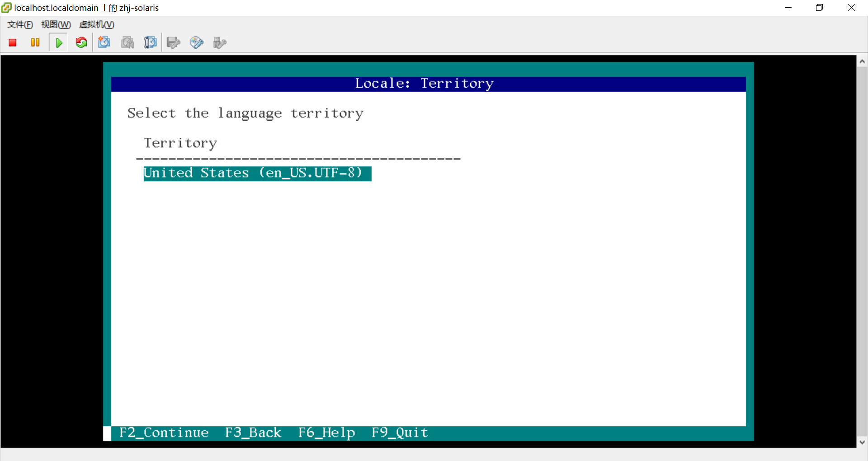868x461 pixels.
Task: Take a snapshot using the clock icon
Action: pos(104,42)
